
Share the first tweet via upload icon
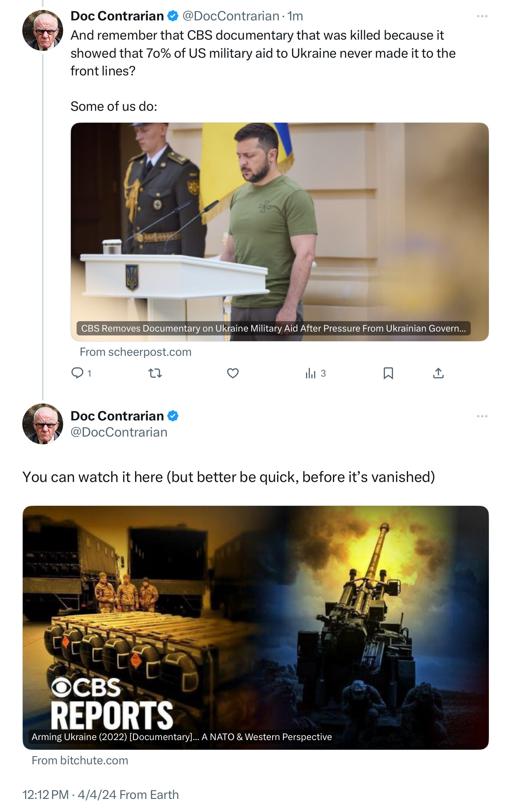pos(438,373)
